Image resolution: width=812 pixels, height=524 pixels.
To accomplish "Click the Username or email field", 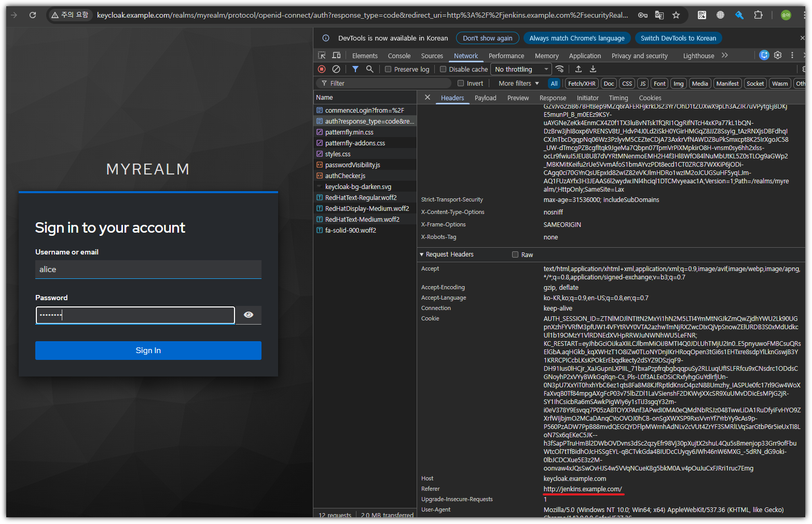I will click(x=148, y=270).
